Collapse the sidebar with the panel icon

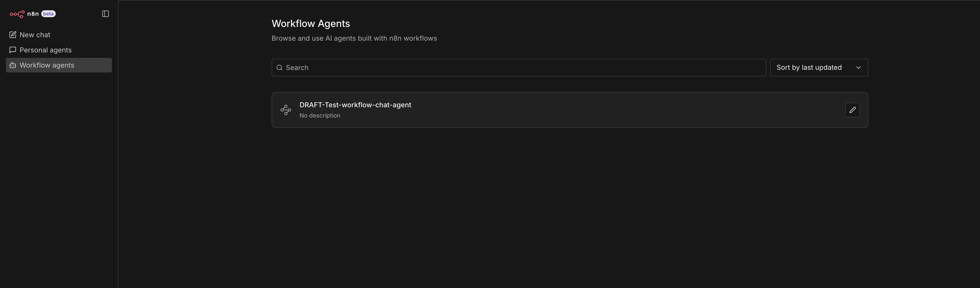(105, 14)
